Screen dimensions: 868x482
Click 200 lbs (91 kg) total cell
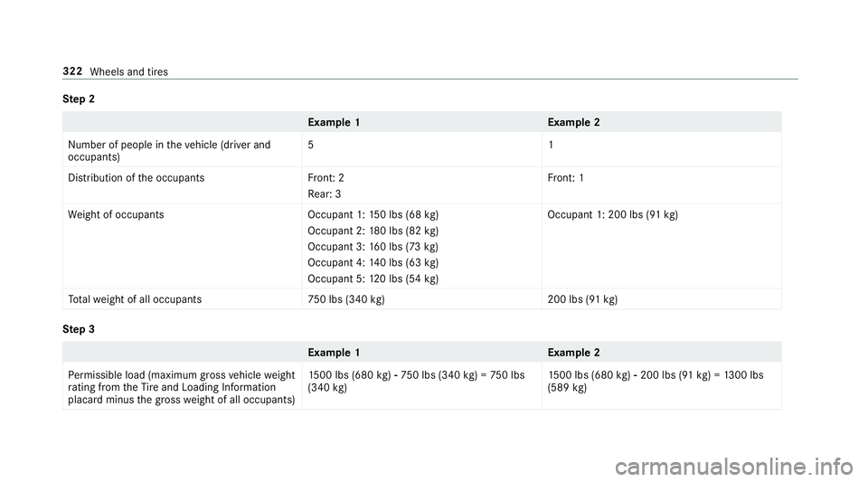[x=582, y=299]
